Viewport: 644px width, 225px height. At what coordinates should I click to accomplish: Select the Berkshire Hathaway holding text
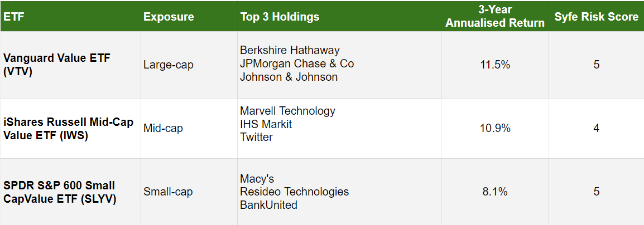pyautogui.click(x=290, y=51)
